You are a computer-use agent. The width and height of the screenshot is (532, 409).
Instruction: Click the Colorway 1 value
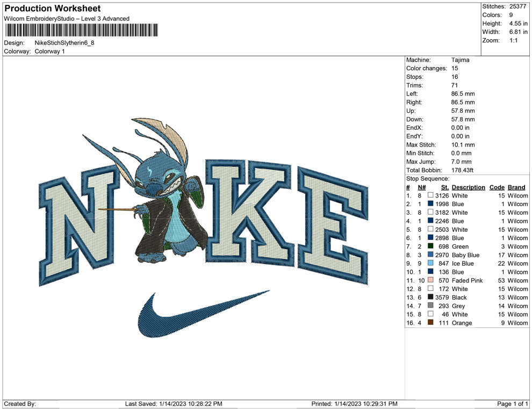pos(49,52)
